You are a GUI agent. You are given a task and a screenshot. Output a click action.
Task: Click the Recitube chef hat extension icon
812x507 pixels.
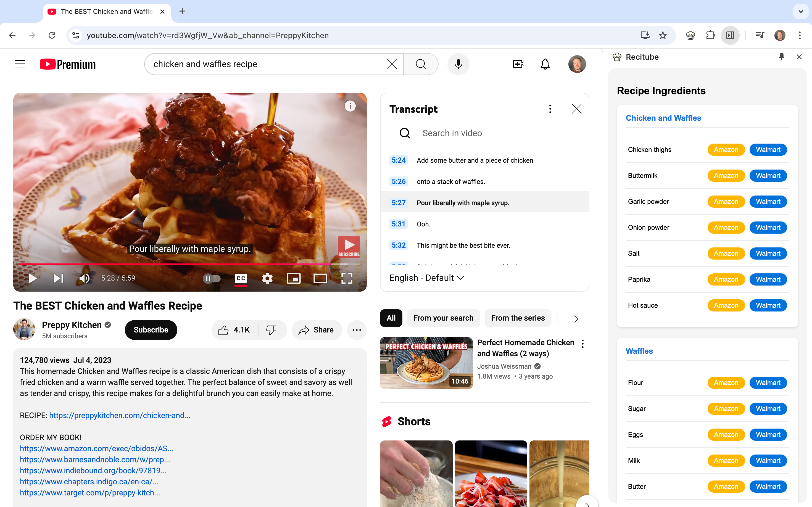coord(690,35)
